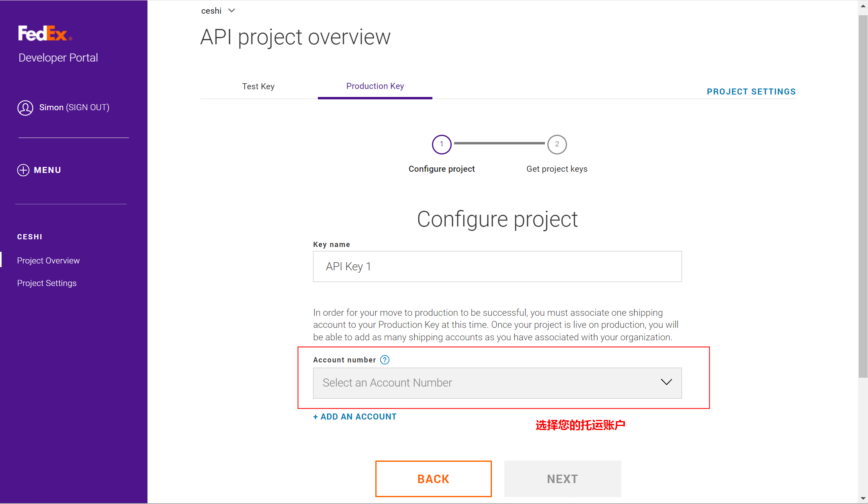Image resolution: width=868 pixels, height=504 pixels.
Task: Click the ADD AN ACCOUNT link
Action: (x=355, y=417)
